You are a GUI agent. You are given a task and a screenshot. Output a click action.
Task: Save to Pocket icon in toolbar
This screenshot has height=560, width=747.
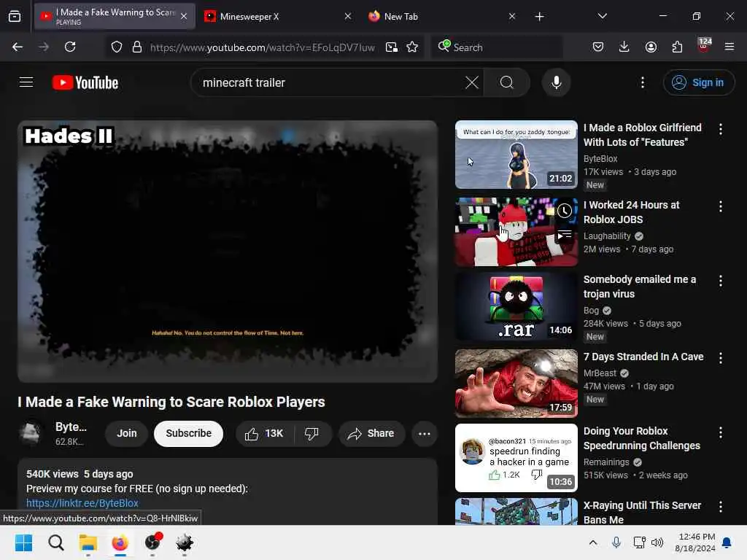pos(598,47)
